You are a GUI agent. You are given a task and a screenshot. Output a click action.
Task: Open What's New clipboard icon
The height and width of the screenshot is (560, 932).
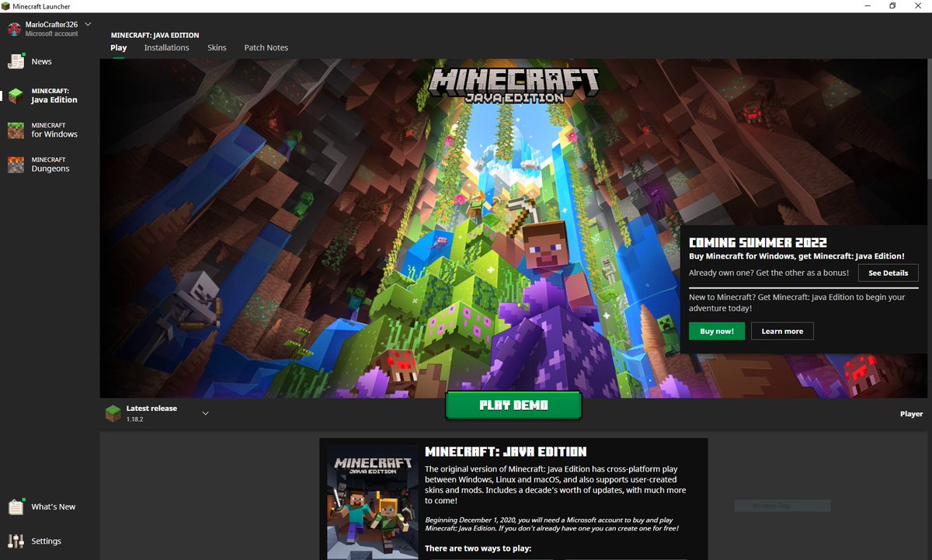click(x=16, y=506)
